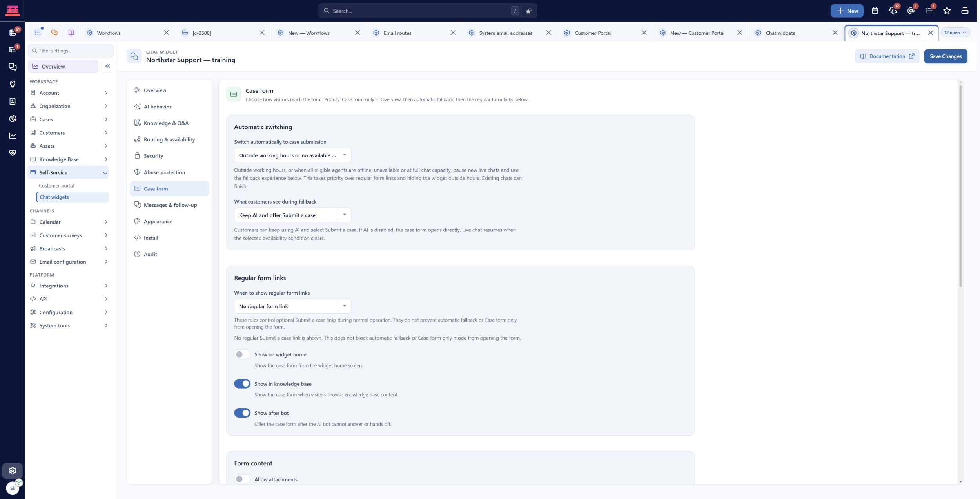Open mentions icon in top bar
The image size is (980, 499).
click(911, 11)
